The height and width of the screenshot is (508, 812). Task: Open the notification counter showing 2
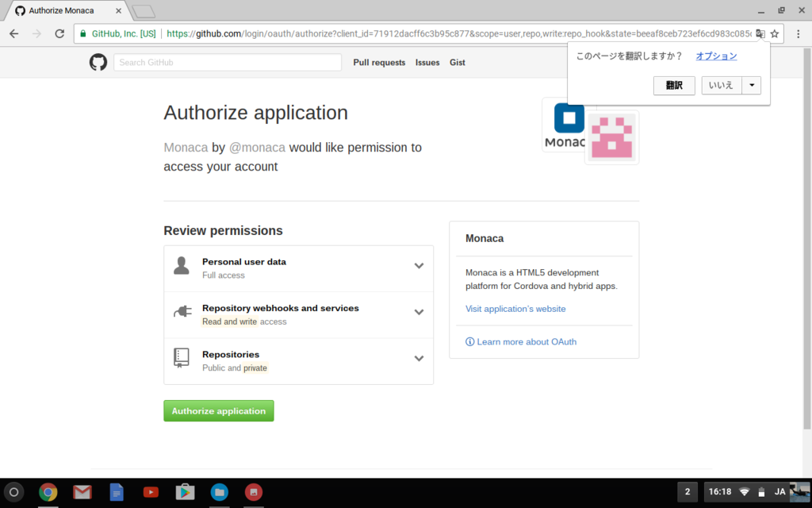pyautogui.click(x=688, y=492)
